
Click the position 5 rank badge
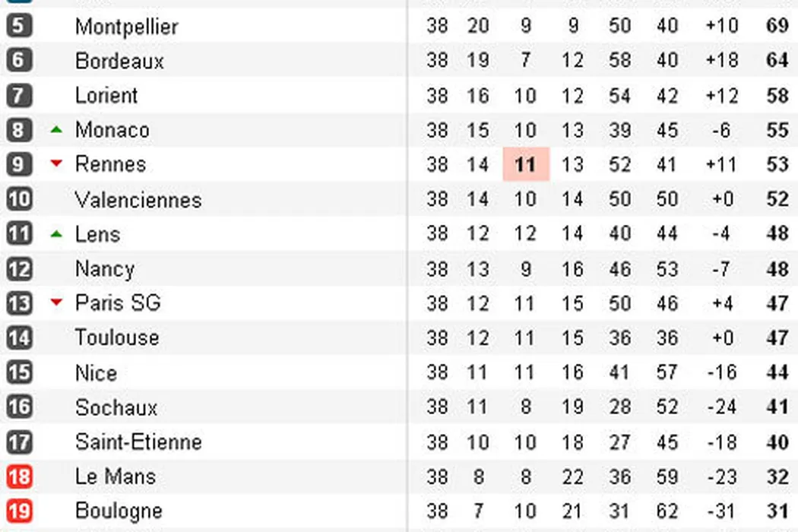[x=18, y=27]
